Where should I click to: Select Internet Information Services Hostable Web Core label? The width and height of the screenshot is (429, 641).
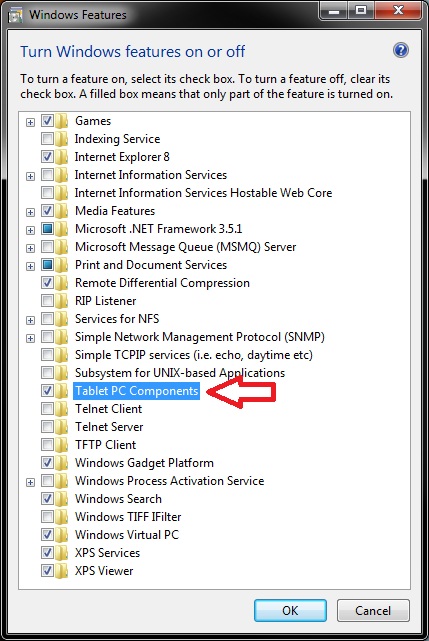[x=203, y=193]
